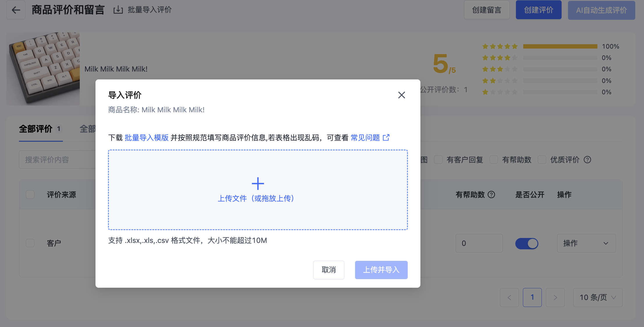Viewport: 644px width, 327px height.
Task: Click the help icon next to 优质评价
Action: (x=587, y=160)
